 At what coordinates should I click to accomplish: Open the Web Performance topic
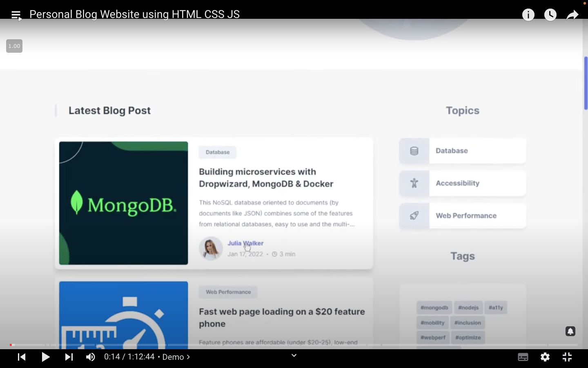463,215
